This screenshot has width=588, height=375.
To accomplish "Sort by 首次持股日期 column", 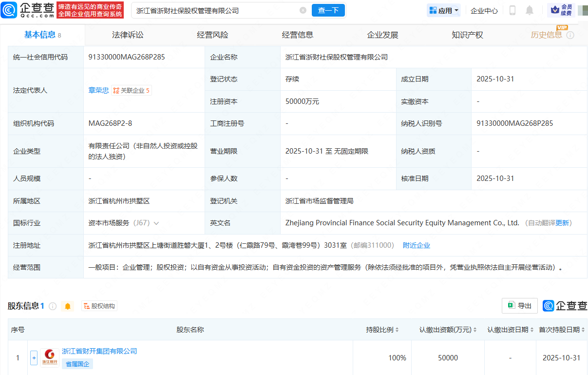I will (x=583, y=330).
